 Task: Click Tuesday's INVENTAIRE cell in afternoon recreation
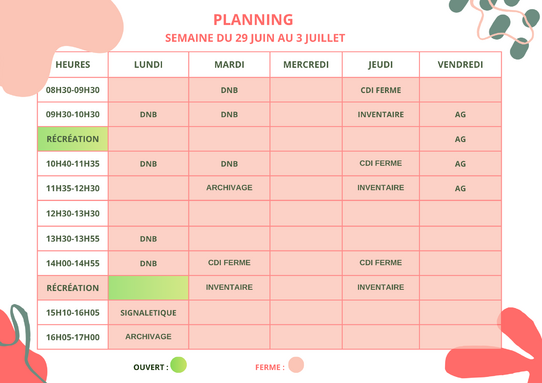229,287
